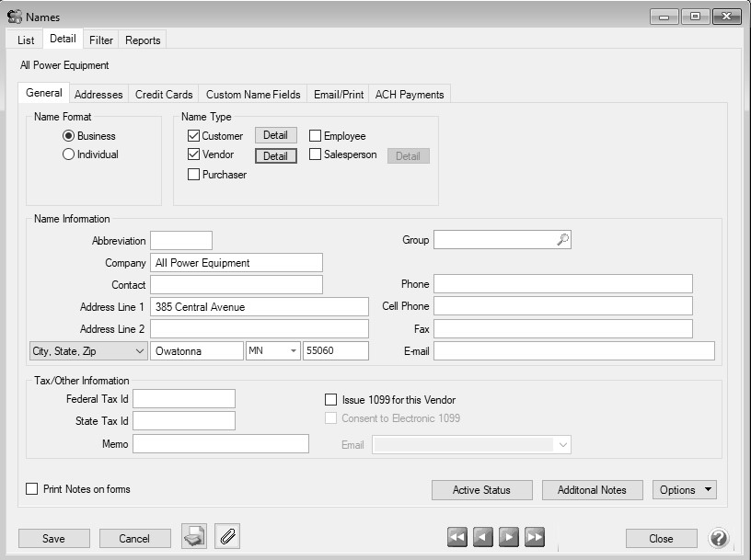Click the Active Status button

coord(482,489)
